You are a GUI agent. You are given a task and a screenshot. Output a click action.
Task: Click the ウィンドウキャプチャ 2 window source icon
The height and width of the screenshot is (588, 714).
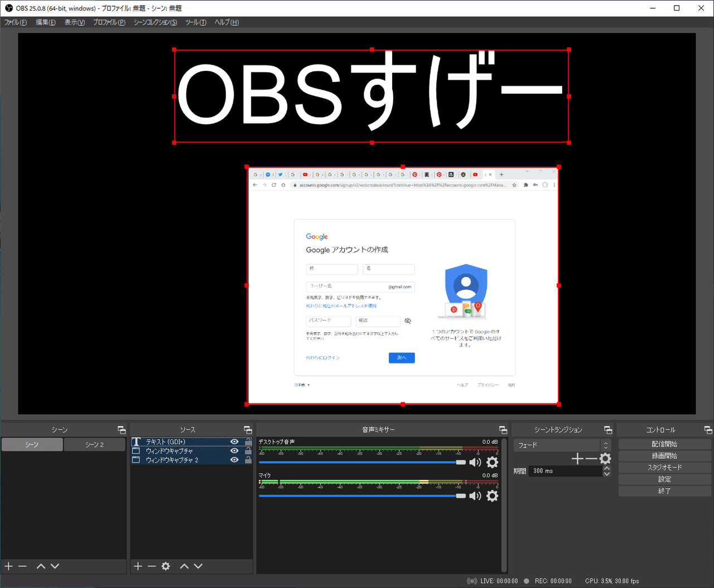coord(136,460)
